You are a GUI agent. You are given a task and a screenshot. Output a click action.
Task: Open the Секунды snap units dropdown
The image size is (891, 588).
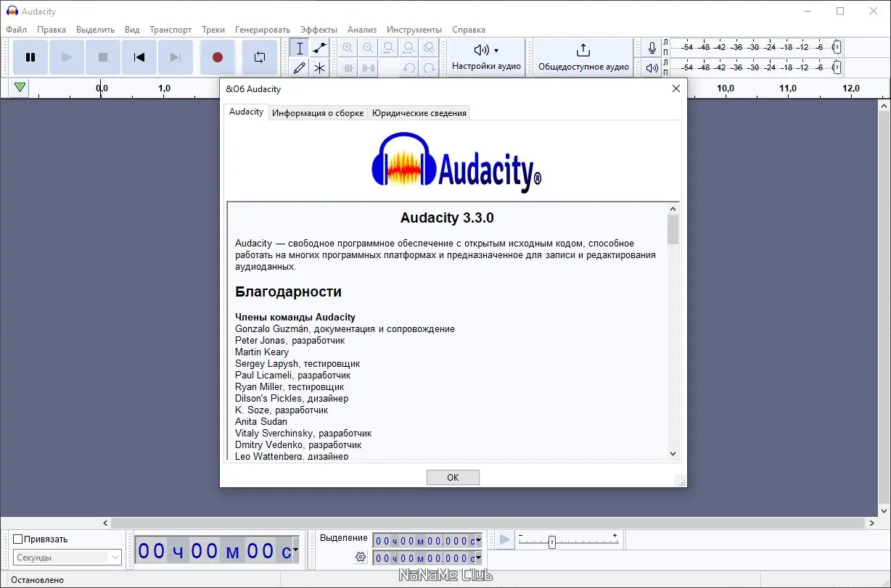pyautogui.click(x=67, y=558)
